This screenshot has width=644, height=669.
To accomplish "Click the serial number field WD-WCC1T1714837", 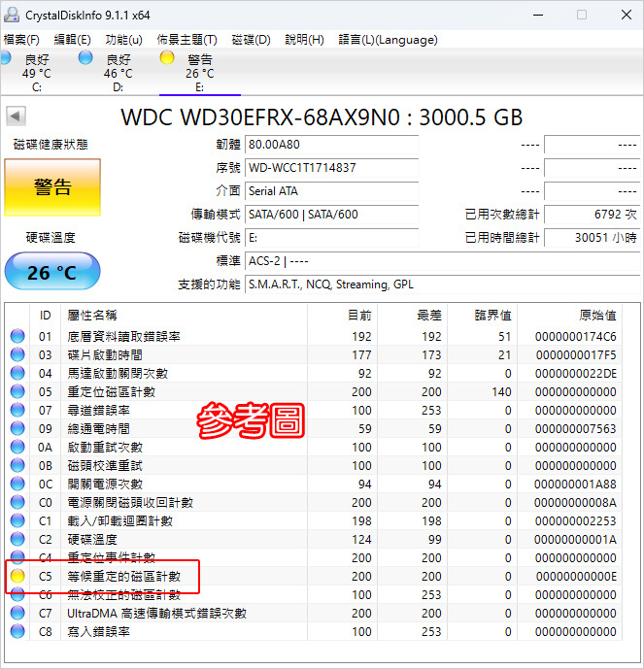I will tap(331, 168).
